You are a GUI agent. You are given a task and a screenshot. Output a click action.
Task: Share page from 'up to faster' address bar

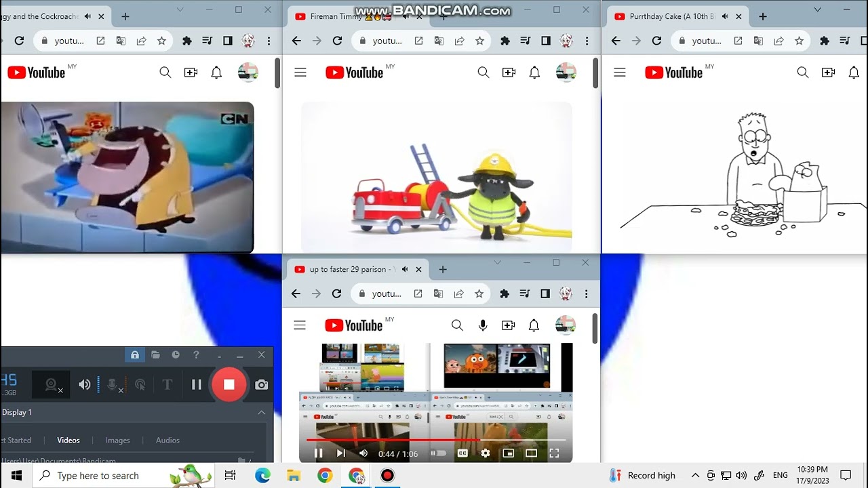tap(459, 293)
